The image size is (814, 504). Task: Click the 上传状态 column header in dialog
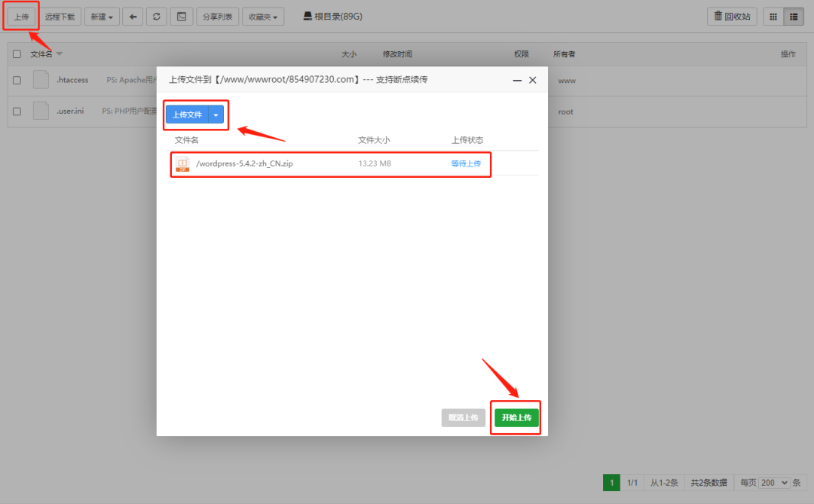(x=467, y=140)
